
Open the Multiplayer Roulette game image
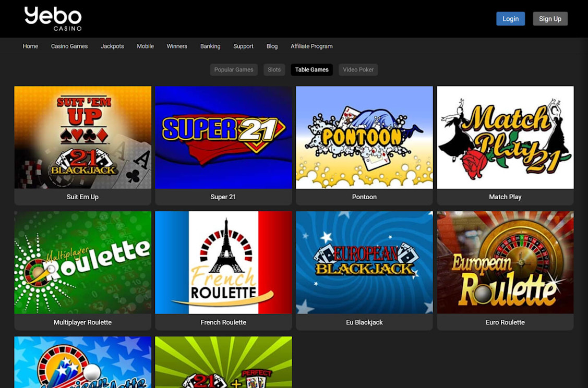click(x=83, y=262)
